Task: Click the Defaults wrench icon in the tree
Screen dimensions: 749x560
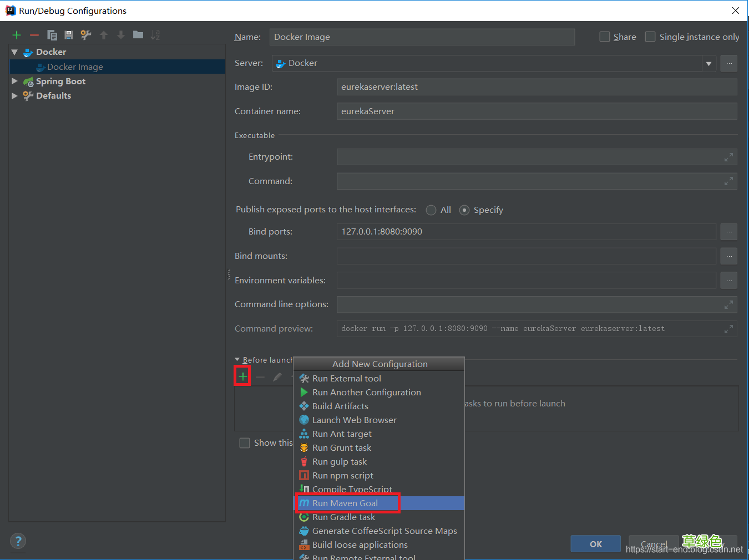Action: pos(28,96)
